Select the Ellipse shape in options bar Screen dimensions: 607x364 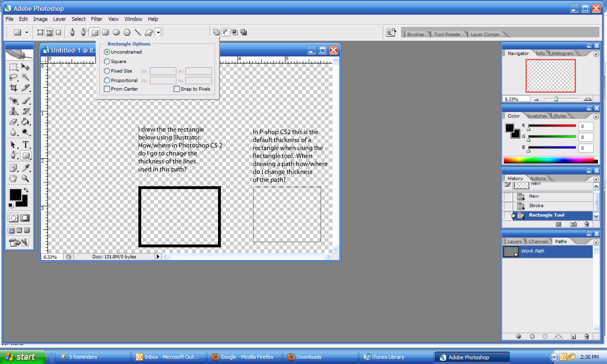(116, 32)
